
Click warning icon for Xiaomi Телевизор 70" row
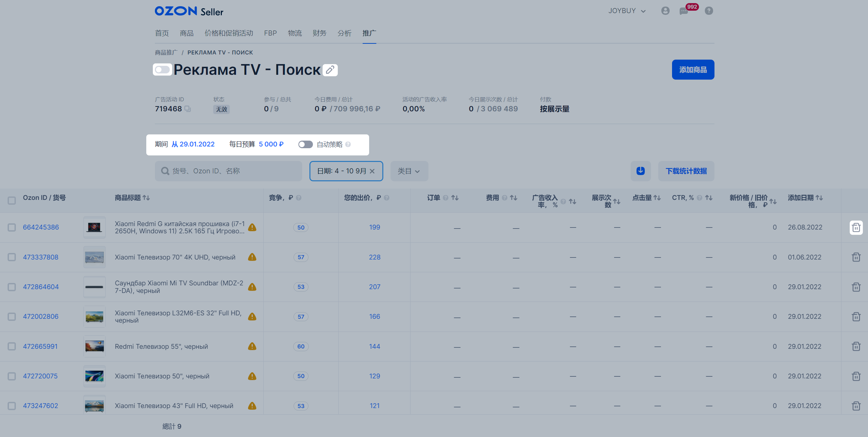[252, 257]
